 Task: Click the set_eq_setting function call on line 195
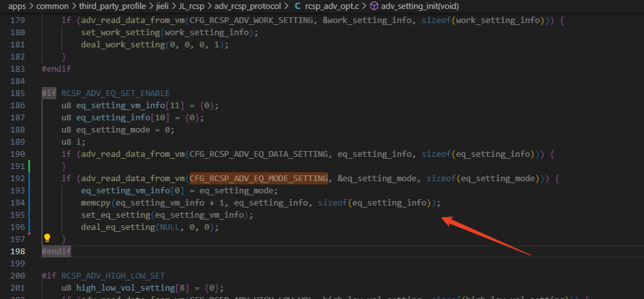(x=115, y=215)
